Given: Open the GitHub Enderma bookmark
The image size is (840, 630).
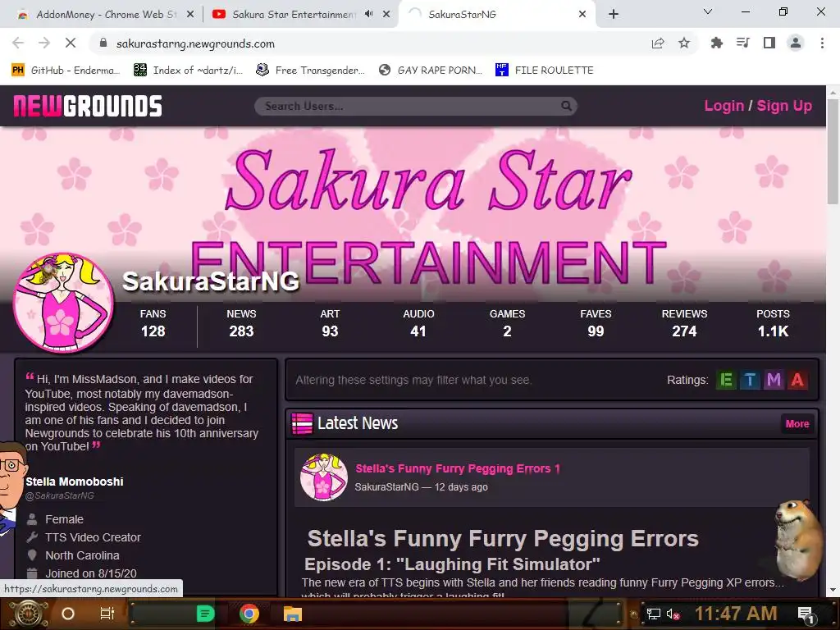Looking at the screenshot, I should [x=66, y=71].
